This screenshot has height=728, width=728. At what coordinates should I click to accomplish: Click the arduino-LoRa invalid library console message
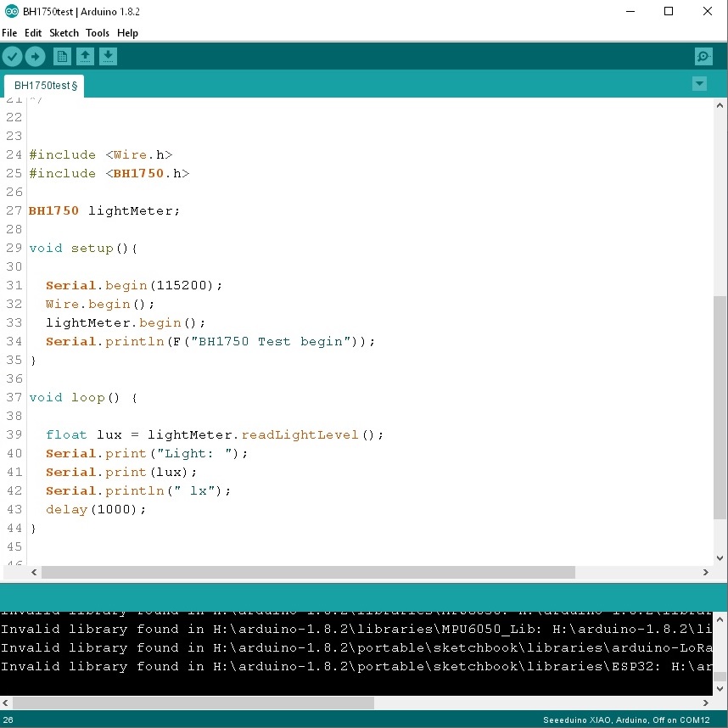pyautogui.click(x=356, y=647)
